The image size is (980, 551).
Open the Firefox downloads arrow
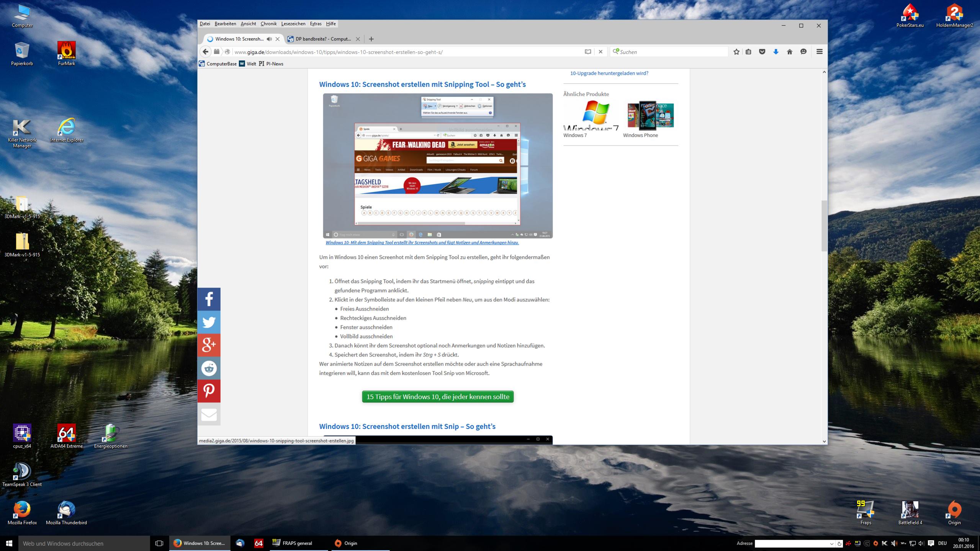tap(776, 52)
